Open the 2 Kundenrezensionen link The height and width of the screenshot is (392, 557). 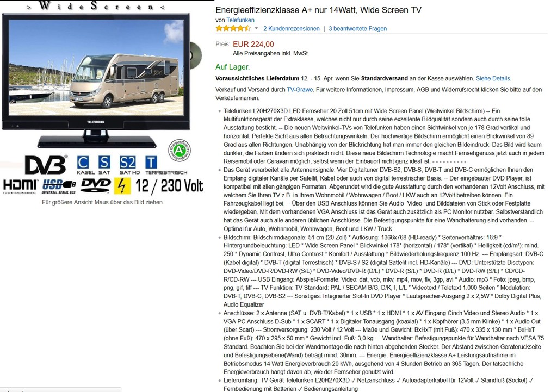click(292, 29)
